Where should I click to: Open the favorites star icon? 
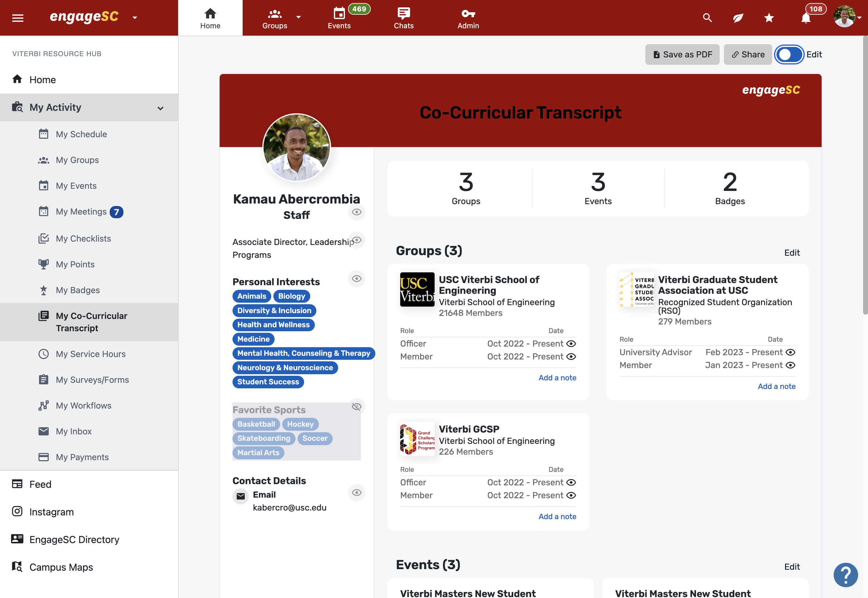pos(769,17)
